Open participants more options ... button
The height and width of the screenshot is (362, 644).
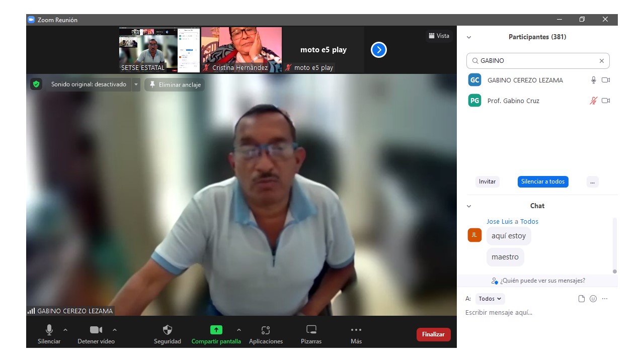[593, 182]
